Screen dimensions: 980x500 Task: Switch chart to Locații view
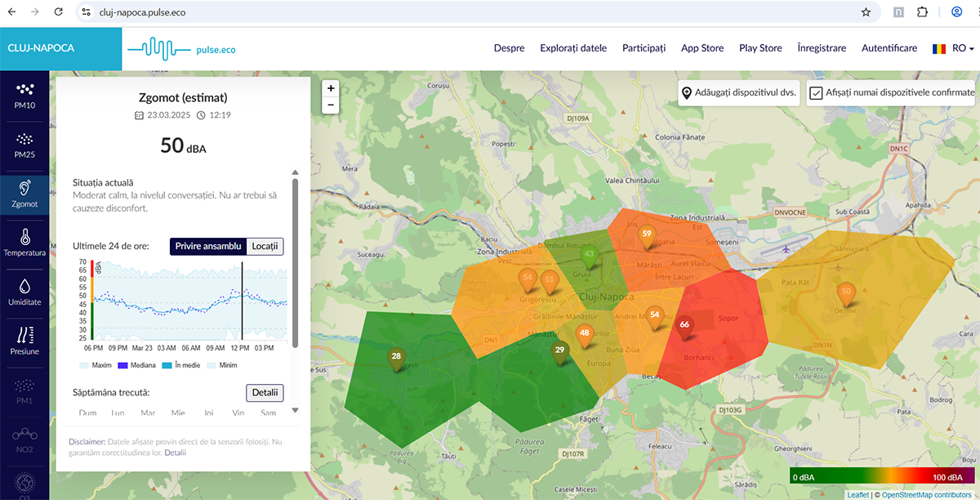(265, 246)
